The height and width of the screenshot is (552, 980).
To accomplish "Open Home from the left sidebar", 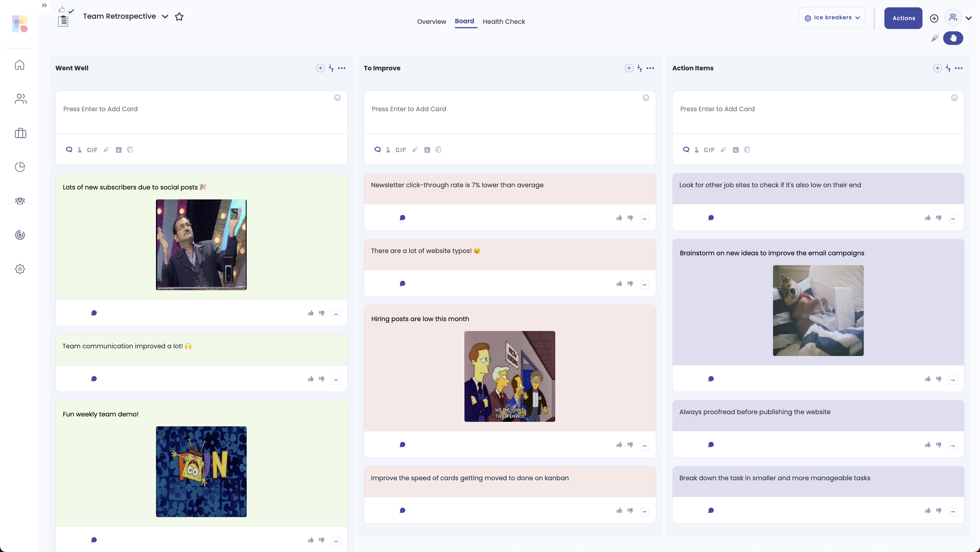I will click(20, 65).
